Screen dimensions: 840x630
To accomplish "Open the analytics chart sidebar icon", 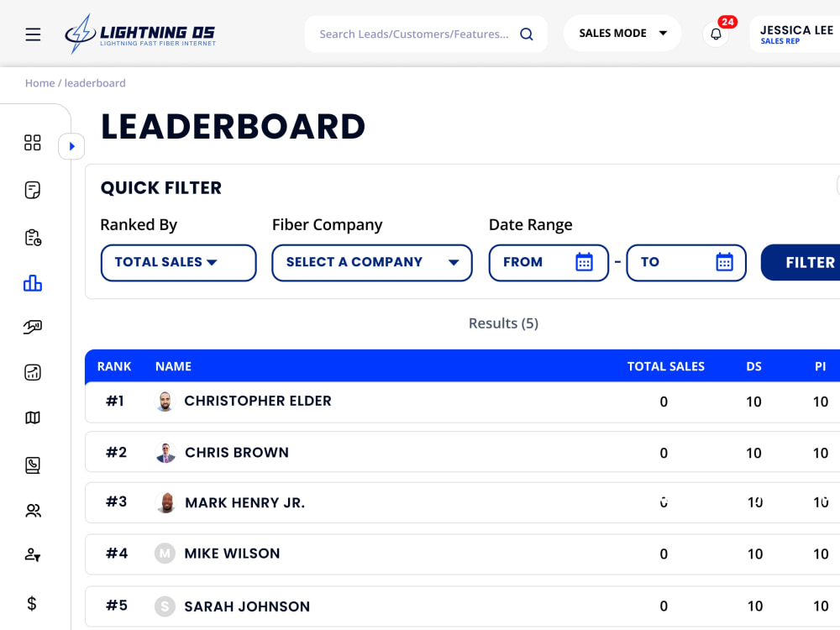I will point(32,372).
